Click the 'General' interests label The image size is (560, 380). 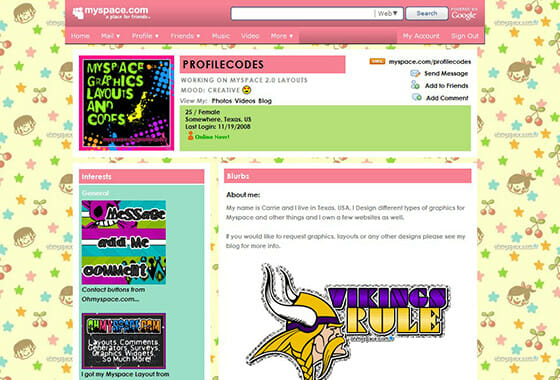95,193
